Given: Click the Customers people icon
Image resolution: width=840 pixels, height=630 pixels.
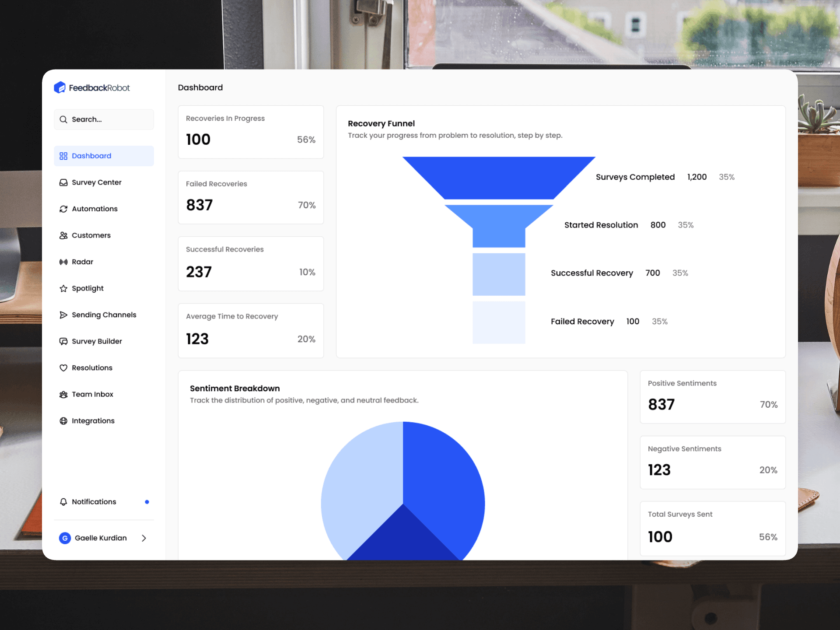Looking at the screenshot, I should 63,235.
